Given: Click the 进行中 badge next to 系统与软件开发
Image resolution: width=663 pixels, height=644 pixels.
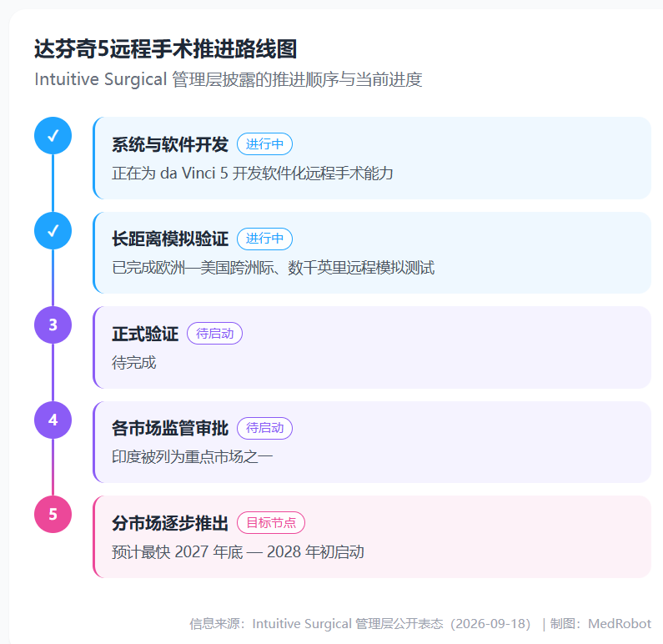Looking at the screenshot, I should 264,144.
